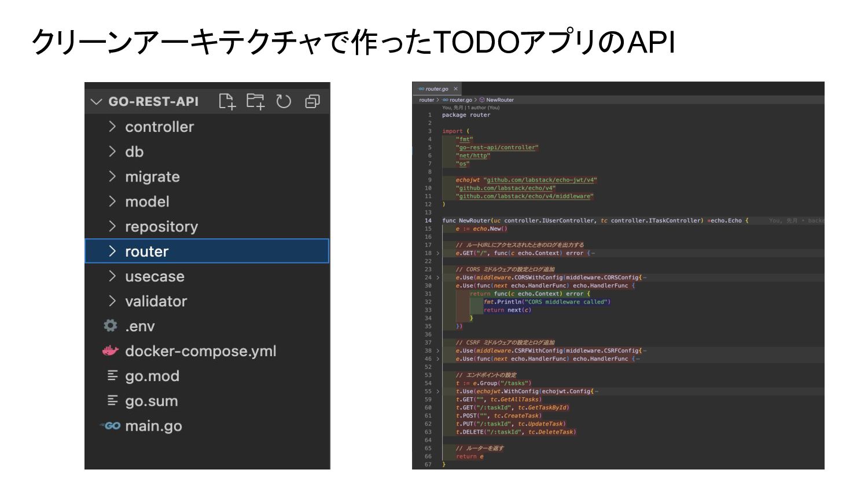Click the e := echo.New() line
This screenshot has height=488, width=868.
tap(481, 228)
